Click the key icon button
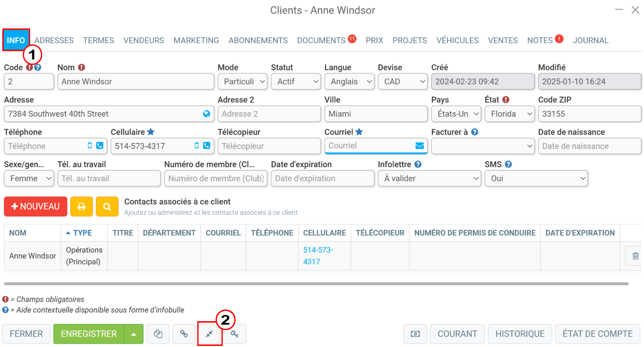Screen dimensions: 644x347 click(x=235, y=334)
